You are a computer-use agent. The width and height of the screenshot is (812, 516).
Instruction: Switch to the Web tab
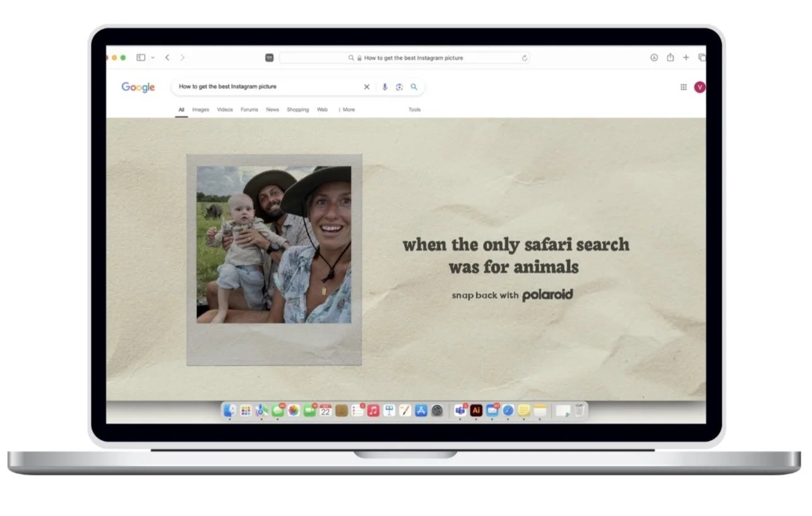pos(322,110)
